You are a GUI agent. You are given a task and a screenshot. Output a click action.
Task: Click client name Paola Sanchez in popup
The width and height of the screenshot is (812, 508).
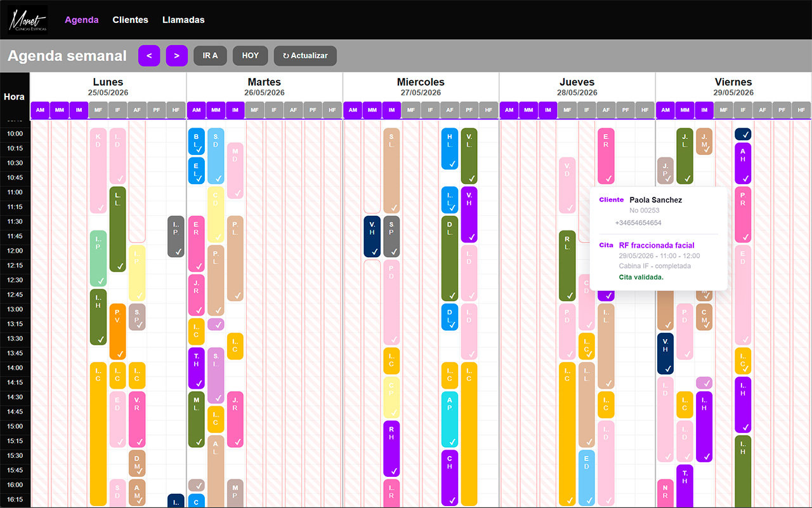656,200
